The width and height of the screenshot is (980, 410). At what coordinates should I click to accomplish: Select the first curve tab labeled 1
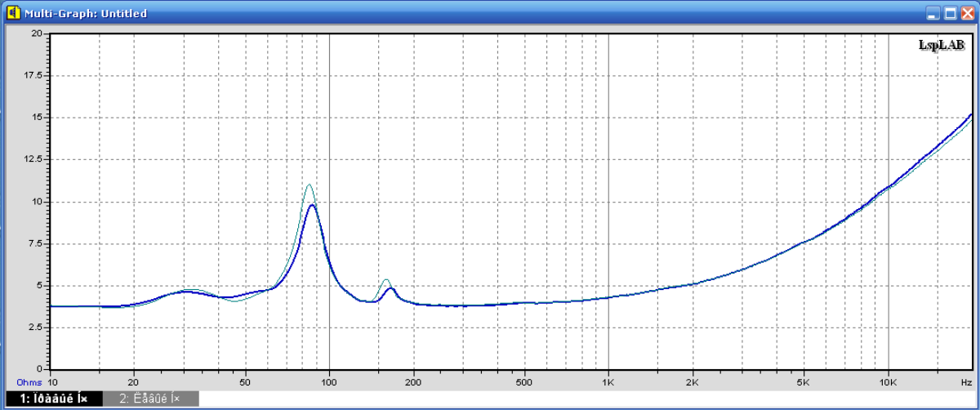click(54, 399)
